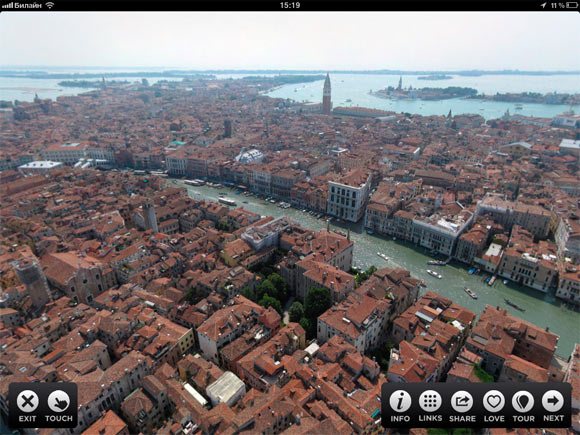Start the TOUR balloon icon

(523, 401)
